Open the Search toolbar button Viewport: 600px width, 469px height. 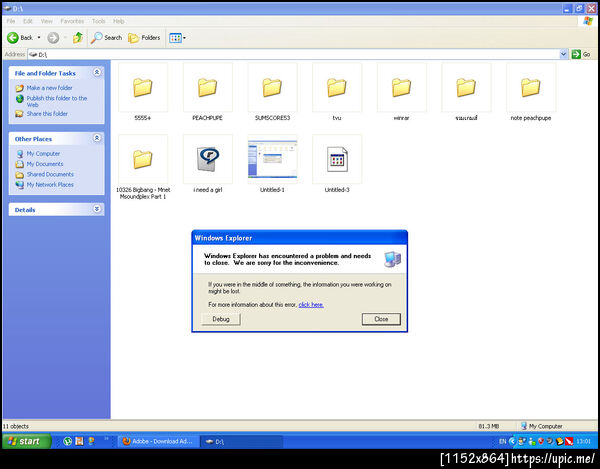tap(107, 37)
